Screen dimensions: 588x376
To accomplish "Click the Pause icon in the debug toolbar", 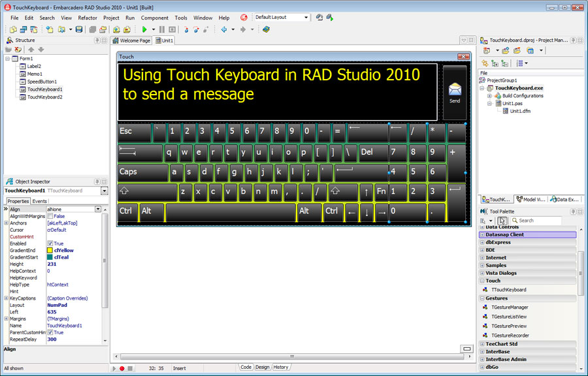I will (x=162, y=29).
